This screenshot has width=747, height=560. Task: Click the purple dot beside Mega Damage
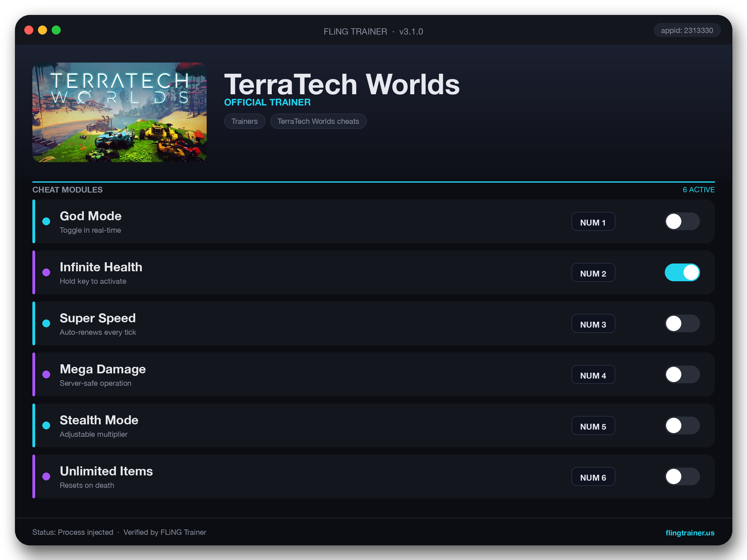pos(46,374)
